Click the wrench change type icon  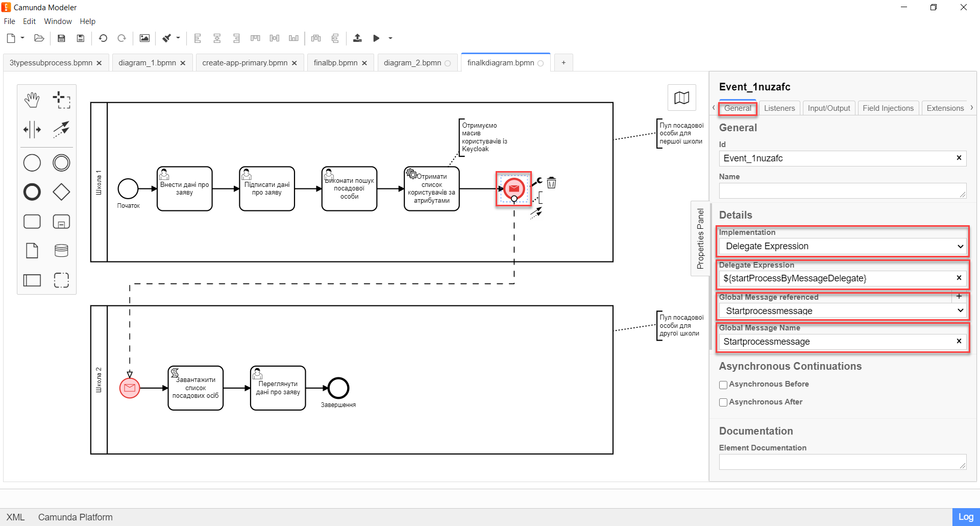click(537, 182)
